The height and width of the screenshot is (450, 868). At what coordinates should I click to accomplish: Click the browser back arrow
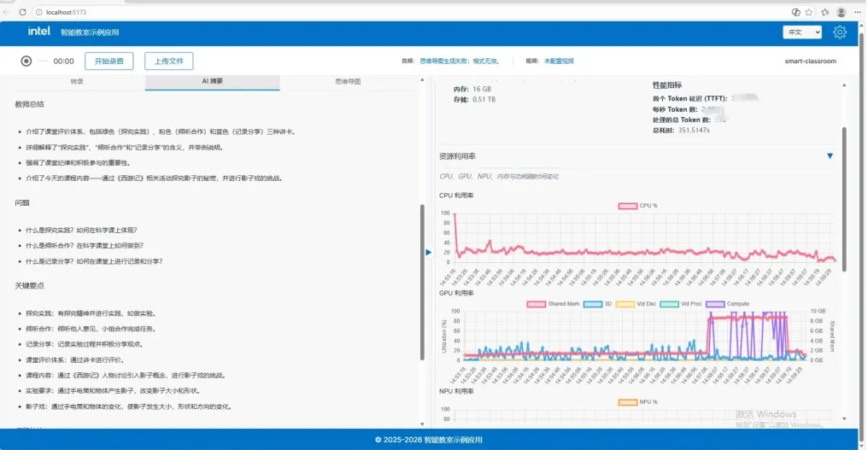tap(8, 12)
